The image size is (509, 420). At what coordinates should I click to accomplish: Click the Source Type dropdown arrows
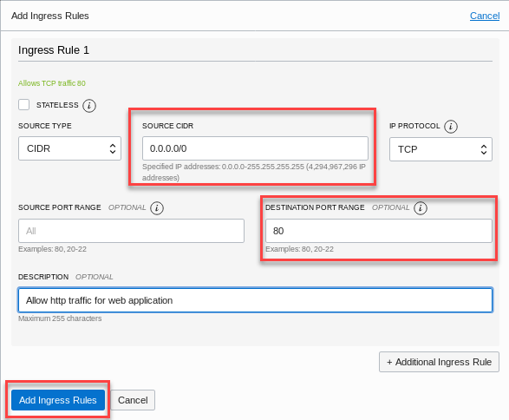113,148
